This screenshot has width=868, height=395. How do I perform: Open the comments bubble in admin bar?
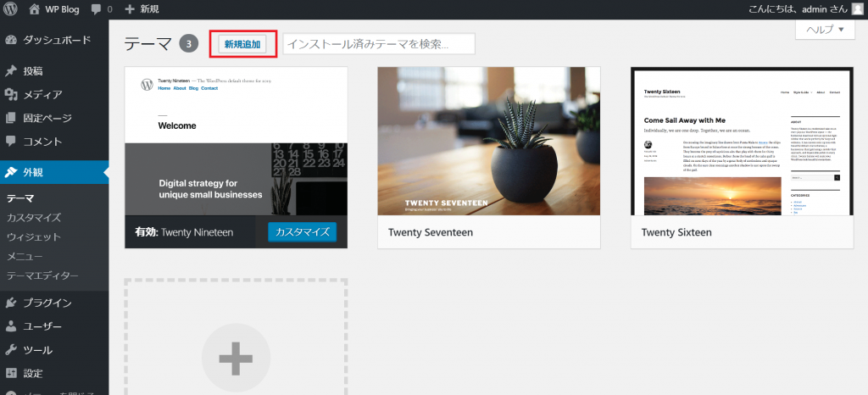point(98,9)
